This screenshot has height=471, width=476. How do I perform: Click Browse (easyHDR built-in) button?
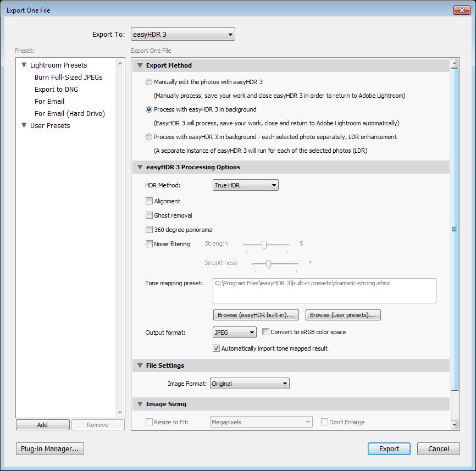pos(256,315)
